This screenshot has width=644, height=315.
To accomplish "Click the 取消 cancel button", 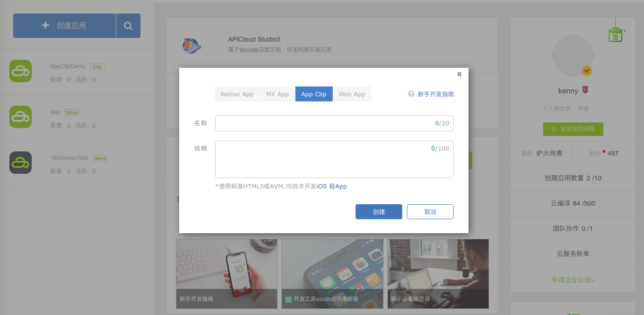I will (430, 212).
